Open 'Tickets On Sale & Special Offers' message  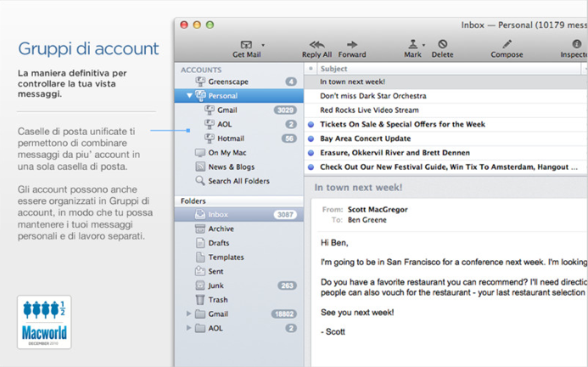[445, 124]
